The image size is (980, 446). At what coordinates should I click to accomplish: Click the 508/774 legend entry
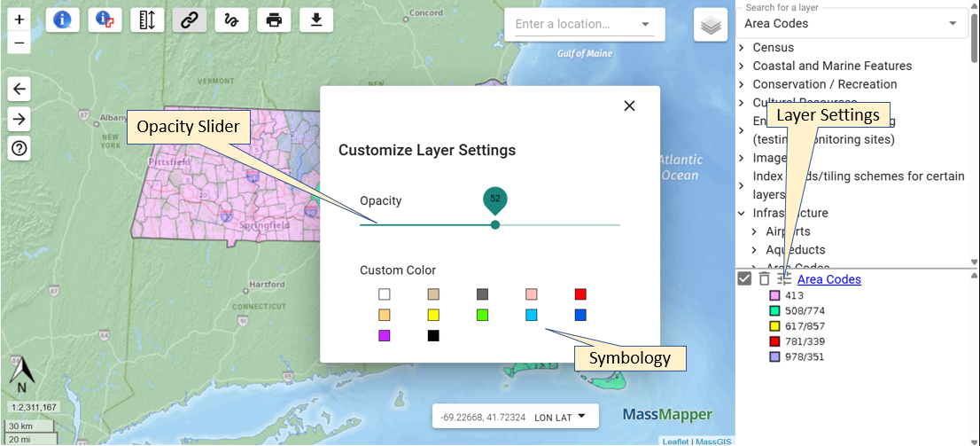[796, 311]
